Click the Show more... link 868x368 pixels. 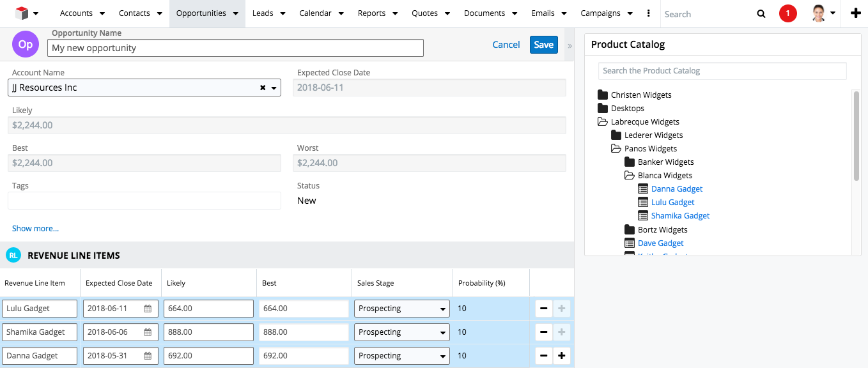click(x=35, y=228)
